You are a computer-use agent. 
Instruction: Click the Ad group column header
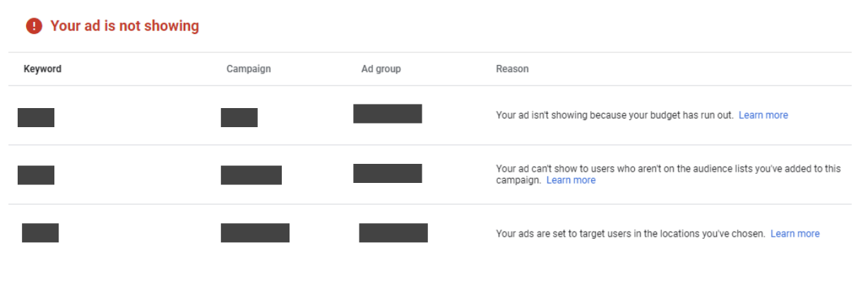pyautogui.click(x=381, y=69)
